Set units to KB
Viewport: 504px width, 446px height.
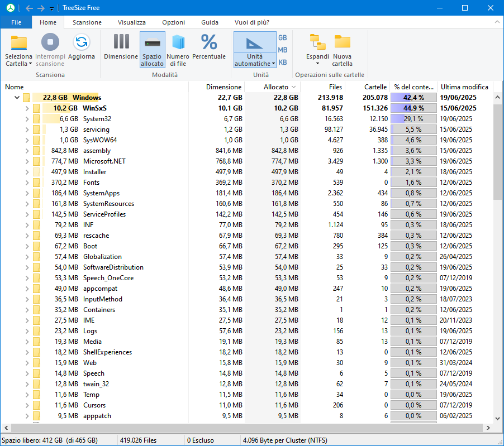coord(283,63)
